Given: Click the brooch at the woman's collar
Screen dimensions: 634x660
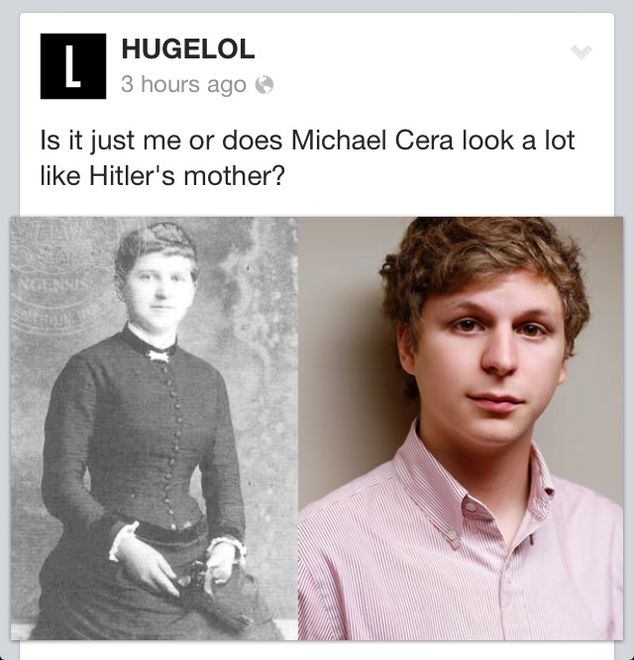Looking at the screenshot, I should [159, 356].
